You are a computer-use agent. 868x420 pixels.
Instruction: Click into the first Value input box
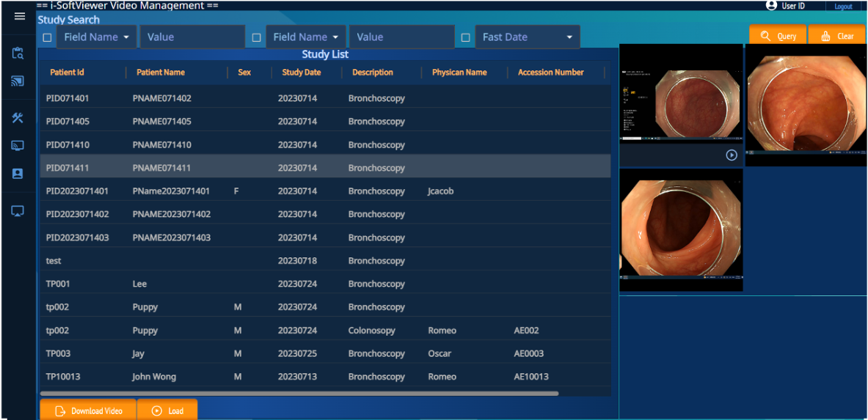click(193, 37)
